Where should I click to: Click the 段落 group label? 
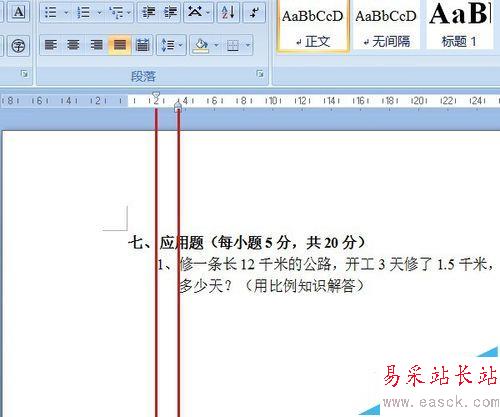(143, 77)
